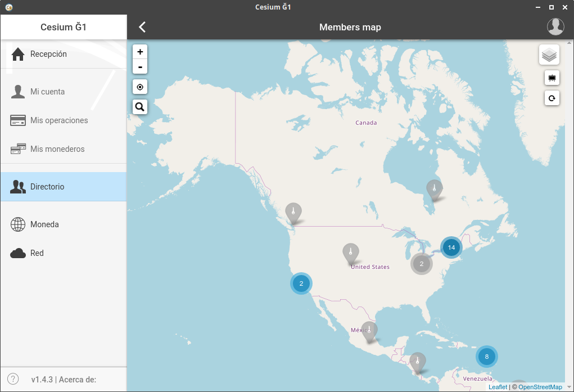Click the Canada map label
Viewport: 574px width, 392px height.
point(366,123)
